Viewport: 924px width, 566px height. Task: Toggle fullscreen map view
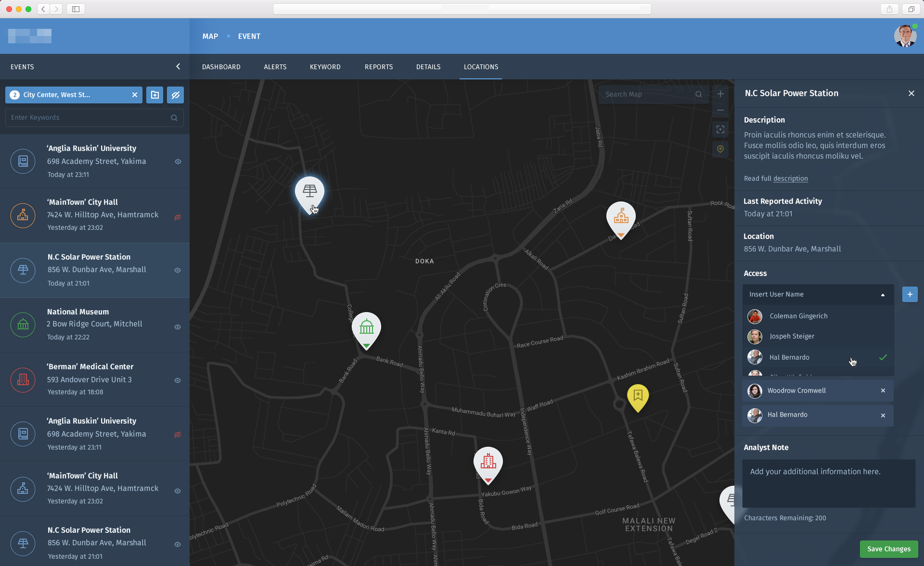(720, 129)
